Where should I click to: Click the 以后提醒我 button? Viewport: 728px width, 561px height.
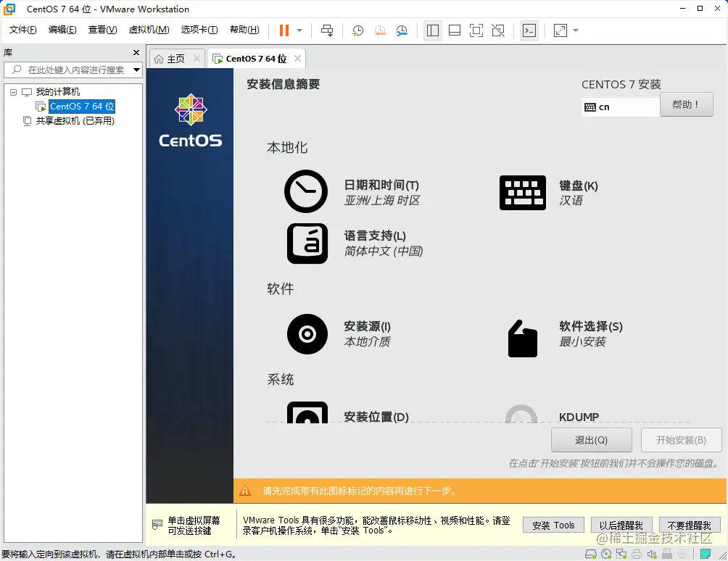[x=621, y=525]
